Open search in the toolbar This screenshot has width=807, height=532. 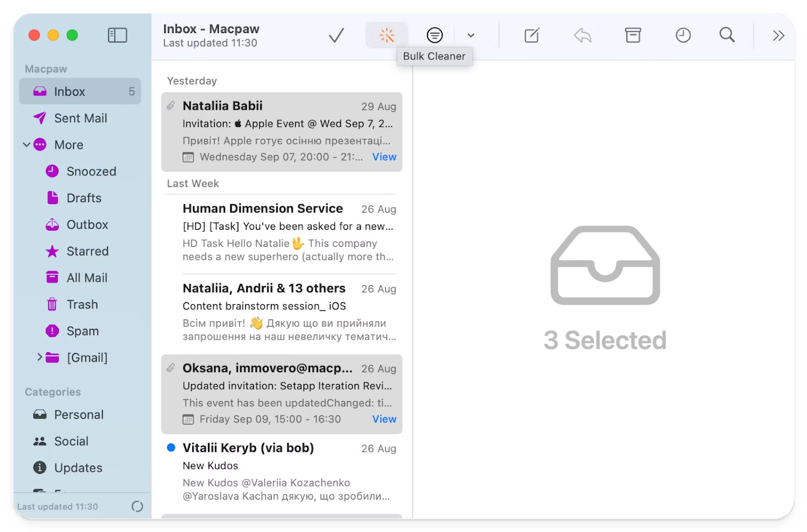pos(727,35)
